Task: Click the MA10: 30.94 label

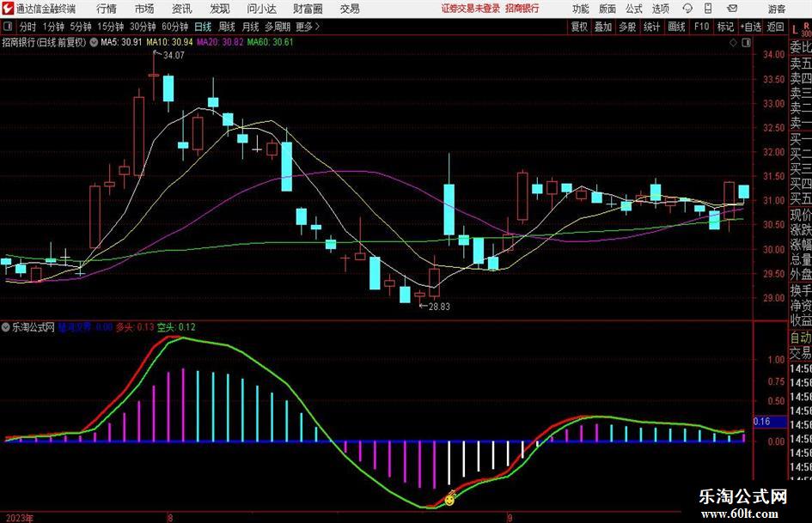Action: pos(170,42)
